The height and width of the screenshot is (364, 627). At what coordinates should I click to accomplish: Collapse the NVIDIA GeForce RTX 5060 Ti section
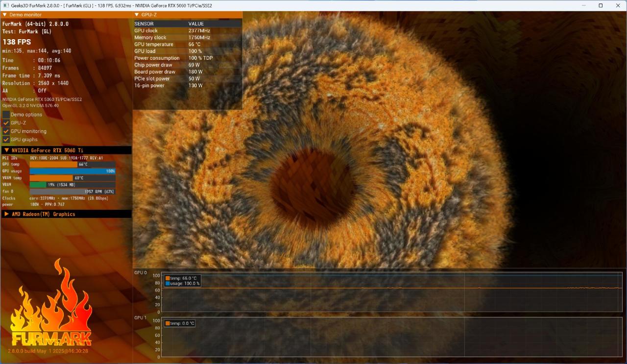click(x=6, y=150)
